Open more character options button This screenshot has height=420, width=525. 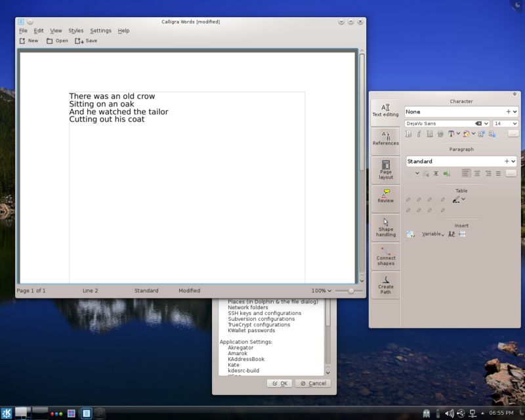point(513,134)
